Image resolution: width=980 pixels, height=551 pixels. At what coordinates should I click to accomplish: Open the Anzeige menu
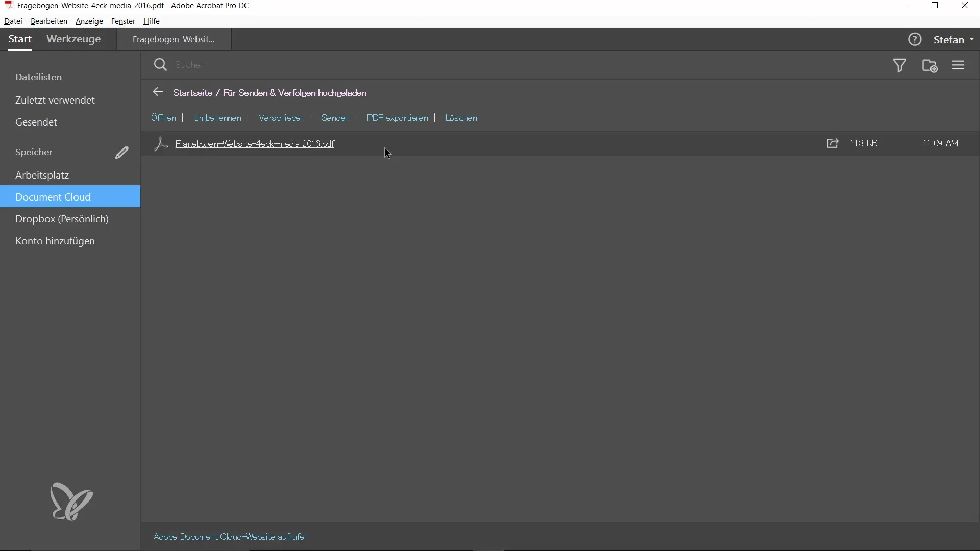(x=89, y=21)
